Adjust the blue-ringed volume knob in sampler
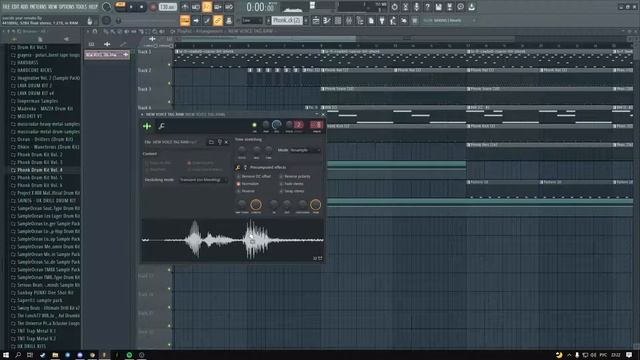 [276, 124]
